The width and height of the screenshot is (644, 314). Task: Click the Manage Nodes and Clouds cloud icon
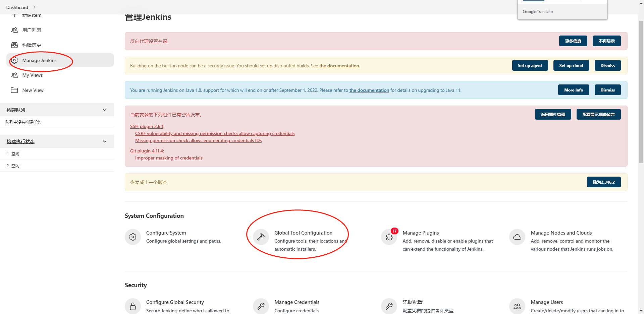click(517, 237)
